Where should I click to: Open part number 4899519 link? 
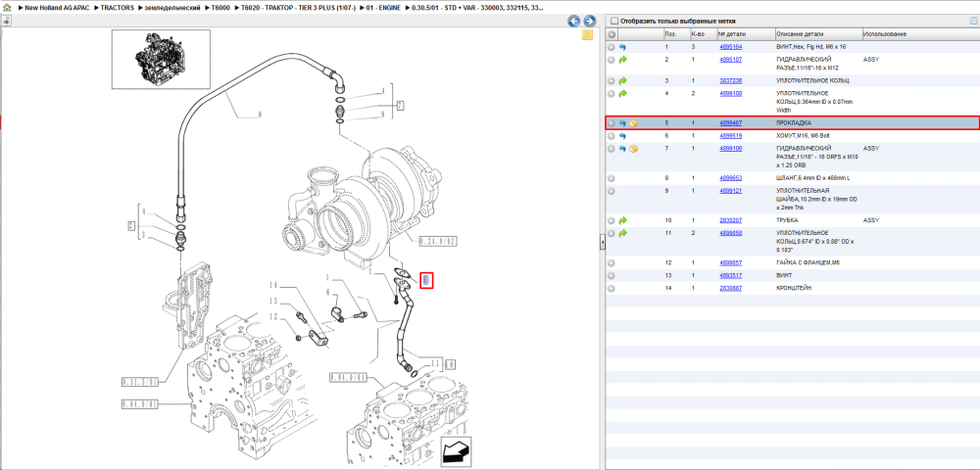pyautogui.click(x=731, y=135)
